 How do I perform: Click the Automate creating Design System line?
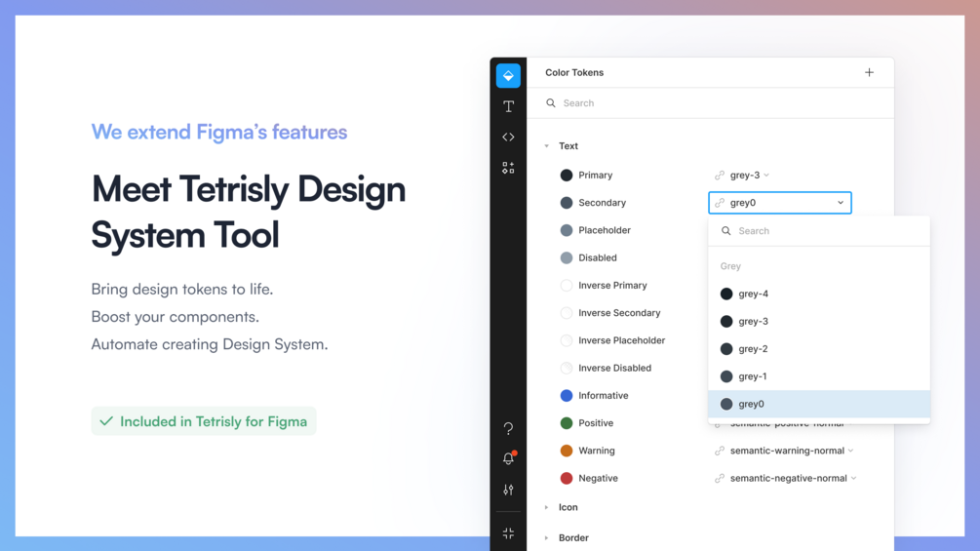pyautogui.click(x=210, y=344)
